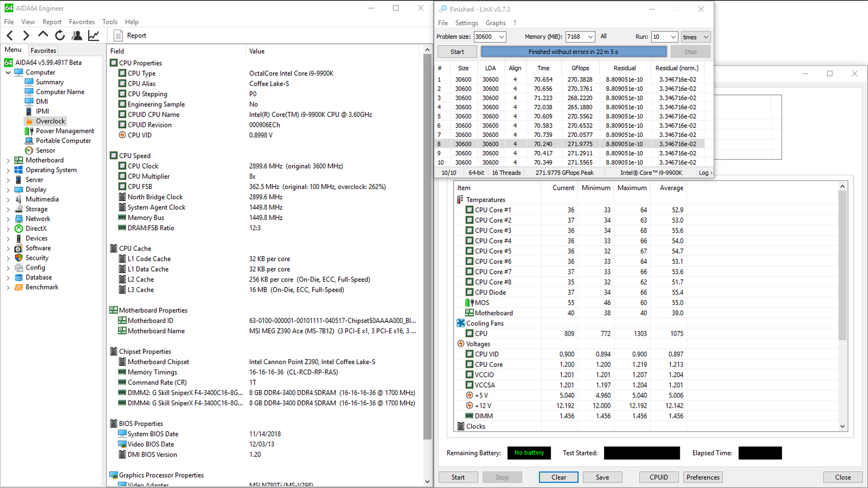The image size is (868, 488).
Task: Expand the Storage tree node
Action: click(x=8, y=209)
